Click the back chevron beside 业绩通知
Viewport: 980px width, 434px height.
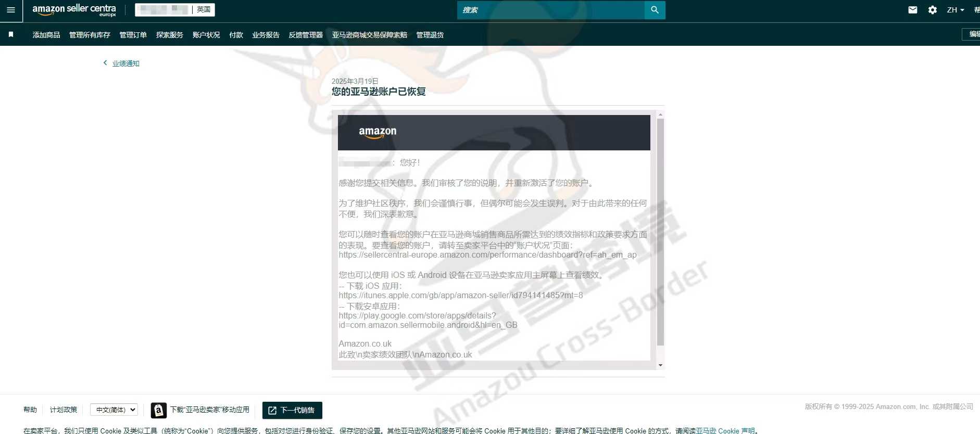(x=105, y=63)
